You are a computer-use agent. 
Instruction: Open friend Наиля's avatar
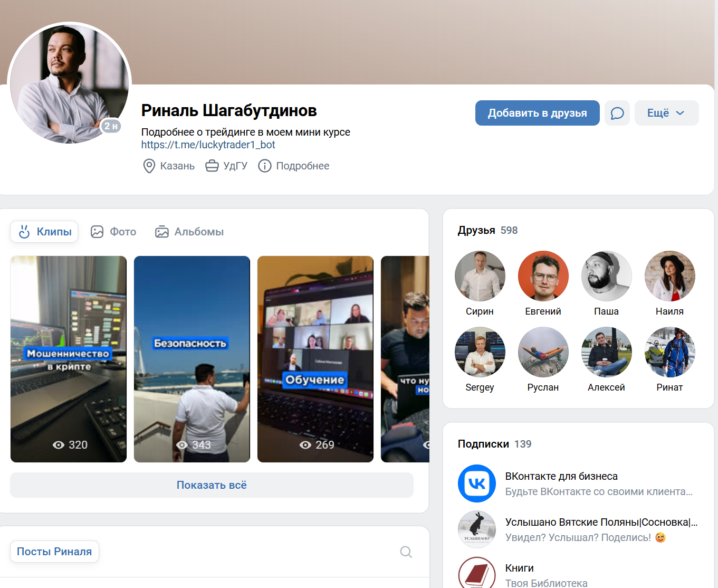click(670, 276)
